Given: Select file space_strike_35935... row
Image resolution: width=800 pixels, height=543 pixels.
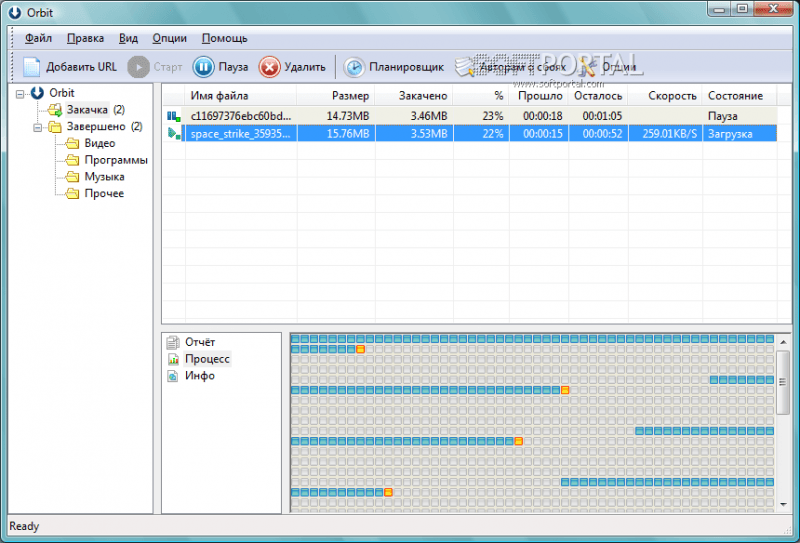Looking at the screenshot, I should [x=469, y=134].
